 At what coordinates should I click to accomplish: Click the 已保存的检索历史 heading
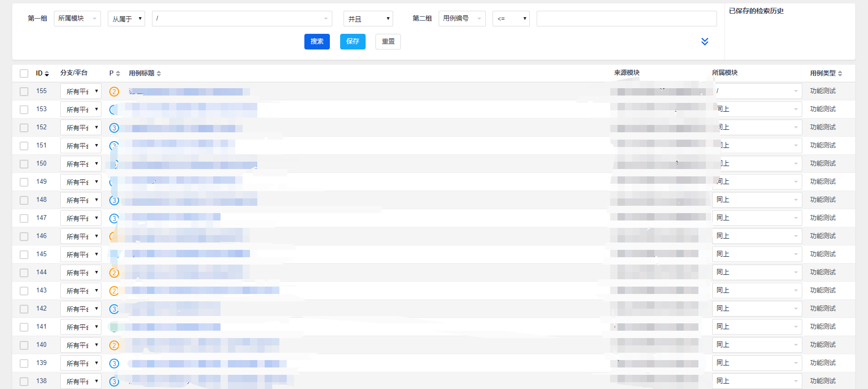756,11
